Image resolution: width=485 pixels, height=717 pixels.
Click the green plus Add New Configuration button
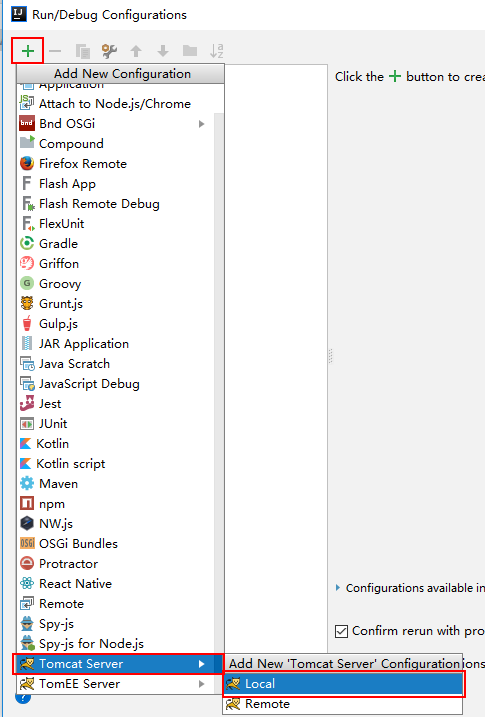click(28, 51)
